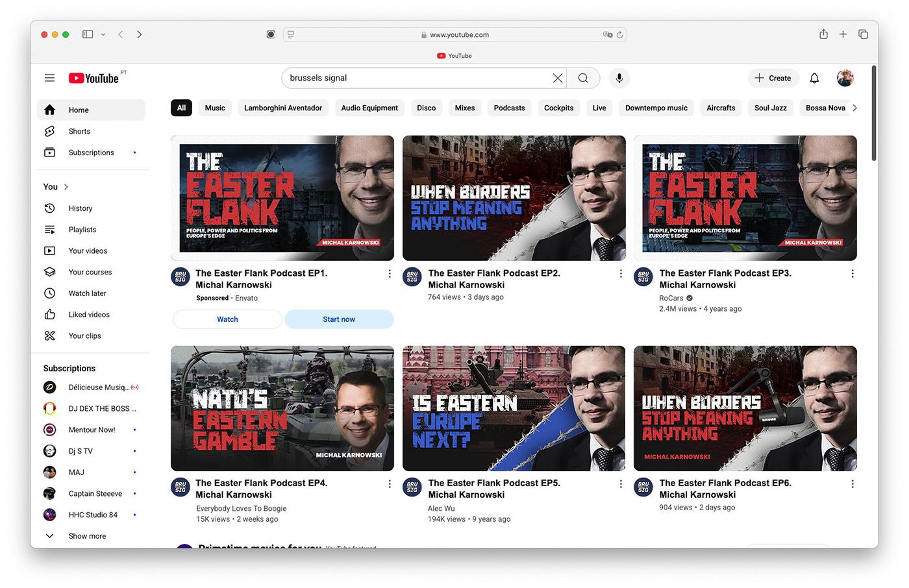Select the Music filter chip

point(215,108)
